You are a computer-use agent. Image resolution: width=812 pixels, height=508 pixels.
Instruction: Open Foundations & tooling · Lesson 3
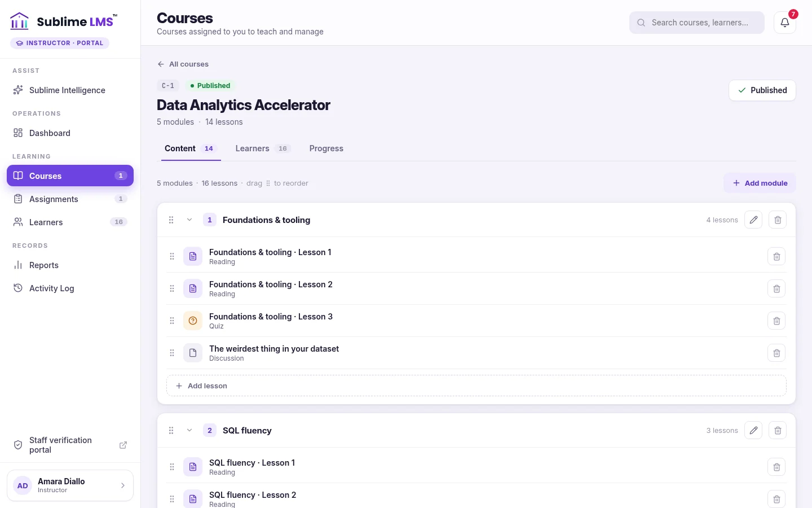271,317
